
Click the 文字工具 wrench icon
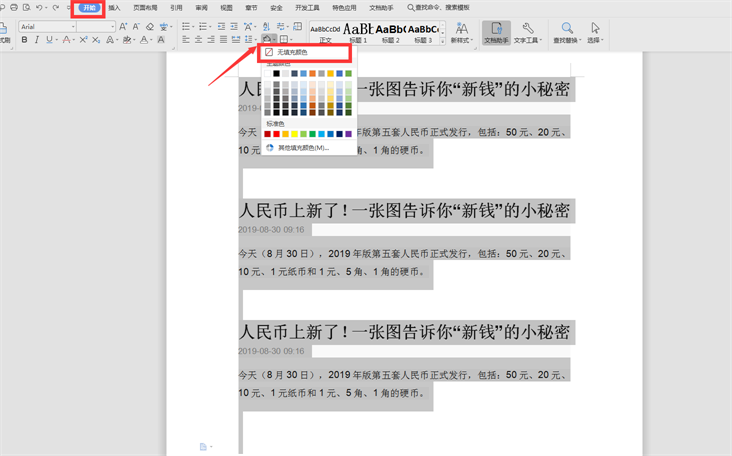(527, 29)
